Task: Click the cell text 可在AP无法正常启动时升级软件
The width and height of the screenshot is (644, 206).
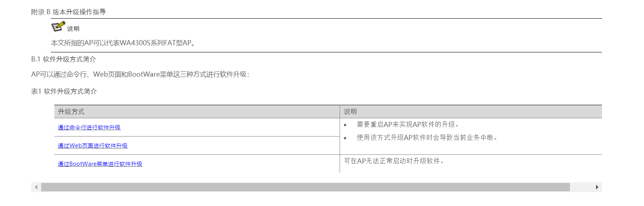Action: 394,161
